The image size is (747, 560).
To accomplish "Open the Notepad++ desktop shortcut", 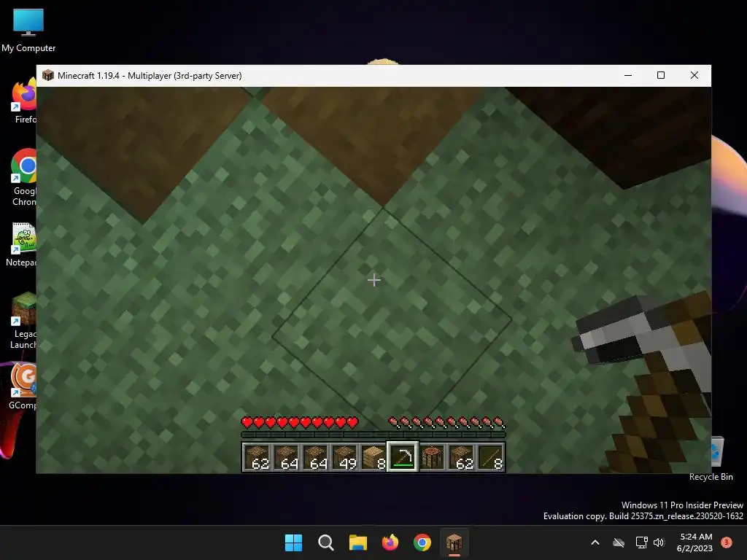I will point(23,244).
